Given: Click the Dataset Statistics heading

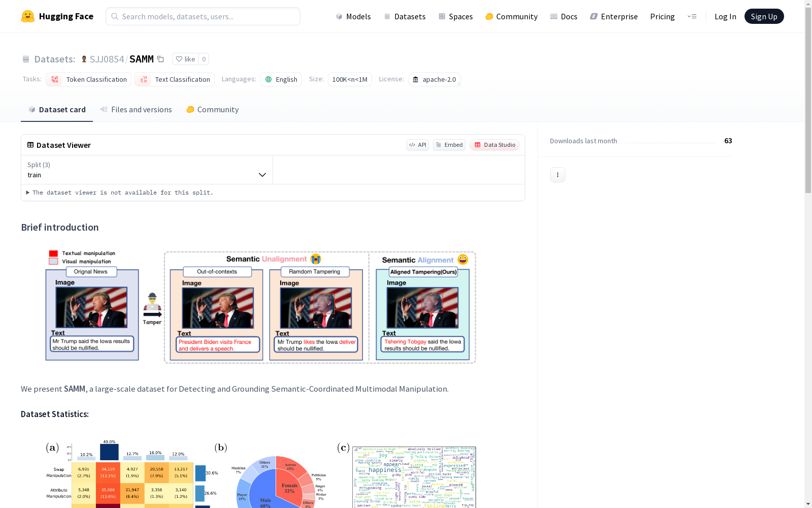Looking at the screenshot, I should coord(55,414).
